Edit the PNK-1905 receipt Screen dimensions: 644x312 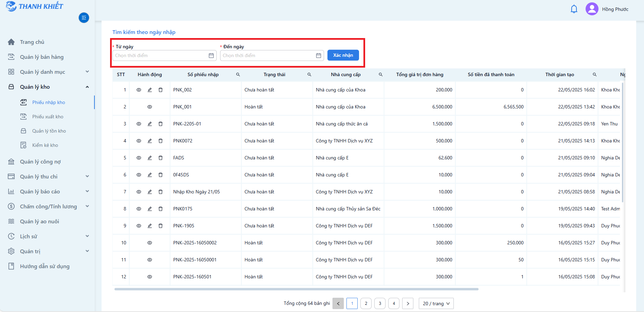(x=150, y=226)
